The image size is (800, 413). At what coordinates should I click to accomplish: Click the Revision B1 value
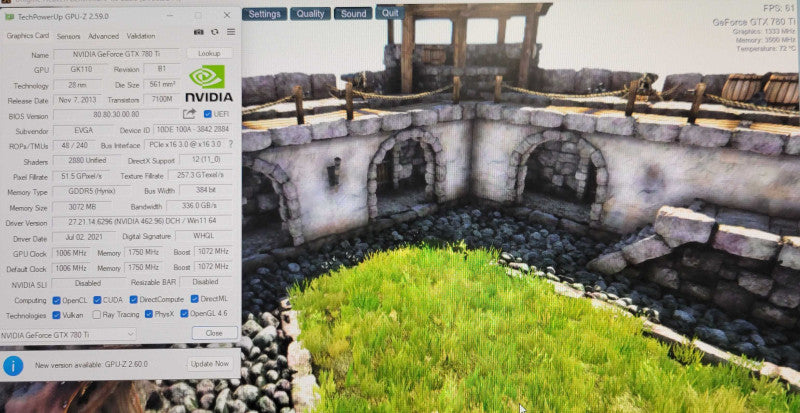(162, 69)
